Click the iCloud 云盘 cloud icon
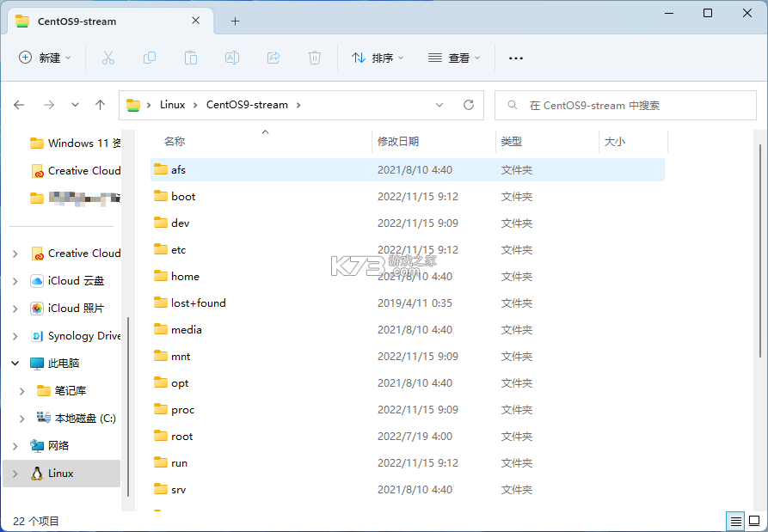This screenshot has height=532, width=768. pos(37,281)
